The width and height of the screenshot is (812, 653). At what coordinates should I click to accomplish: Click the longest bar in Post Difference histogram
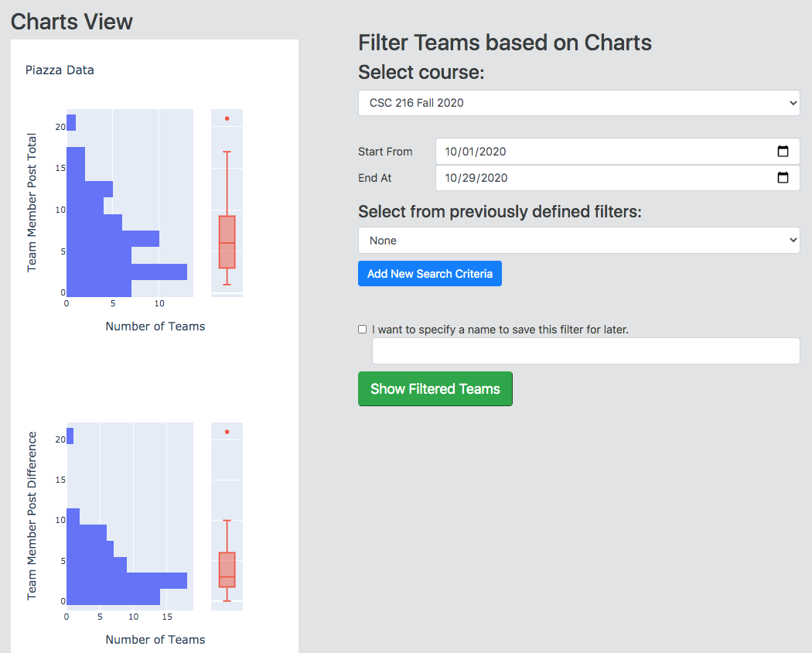[127, 580]
